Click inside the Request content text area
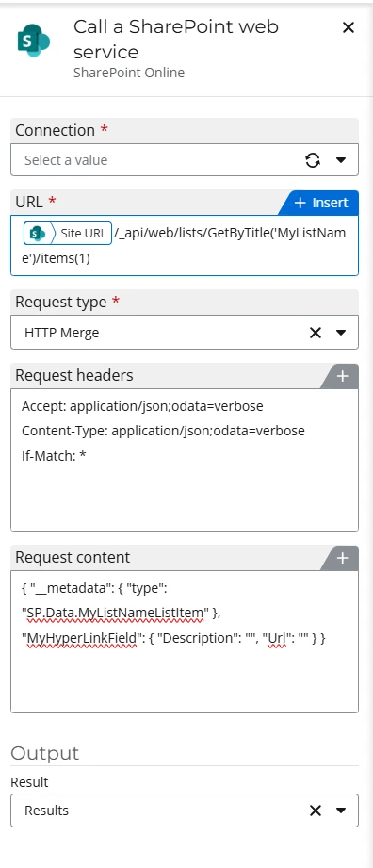The height and width of the screenshot is (868, 373). pos(185,642)
